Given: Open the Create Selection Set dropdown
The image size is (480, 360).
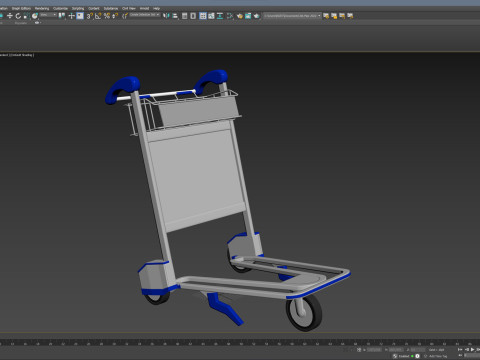Looking at the screenshot, I should coord(145,15).
